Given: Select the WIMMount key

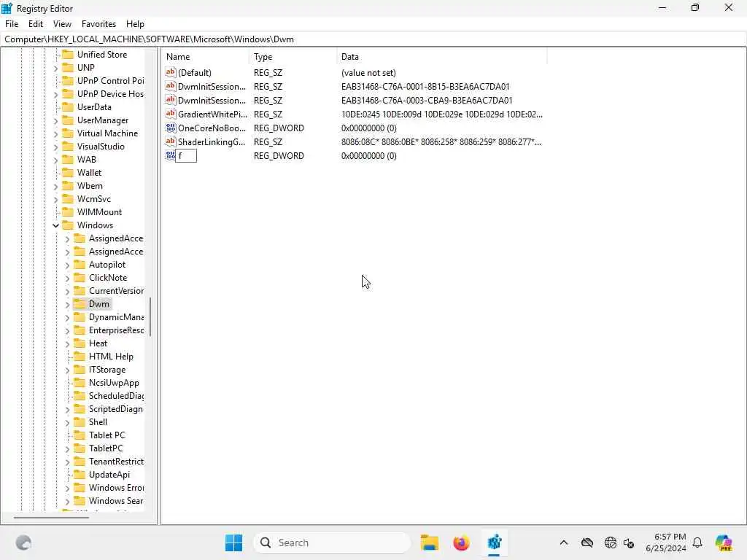Looking at the screenshot, I should point(99,212).
